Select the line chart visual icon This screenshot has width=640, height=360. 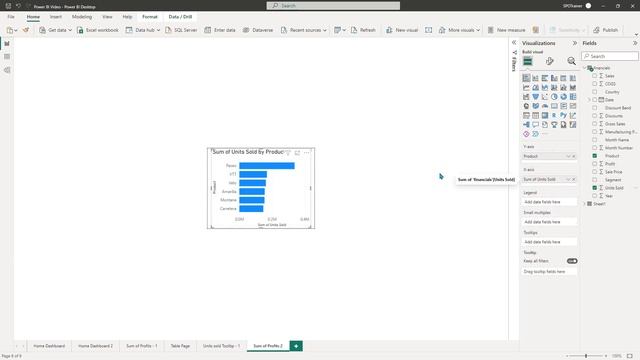tap(526, 87)
